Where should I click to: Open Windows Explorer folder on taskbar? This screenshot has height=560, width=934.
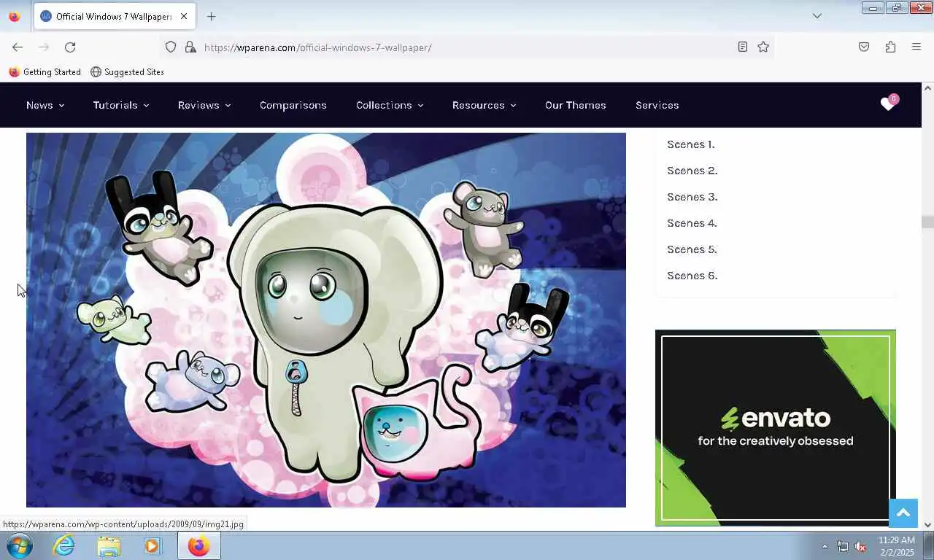[x=109, y=545]
